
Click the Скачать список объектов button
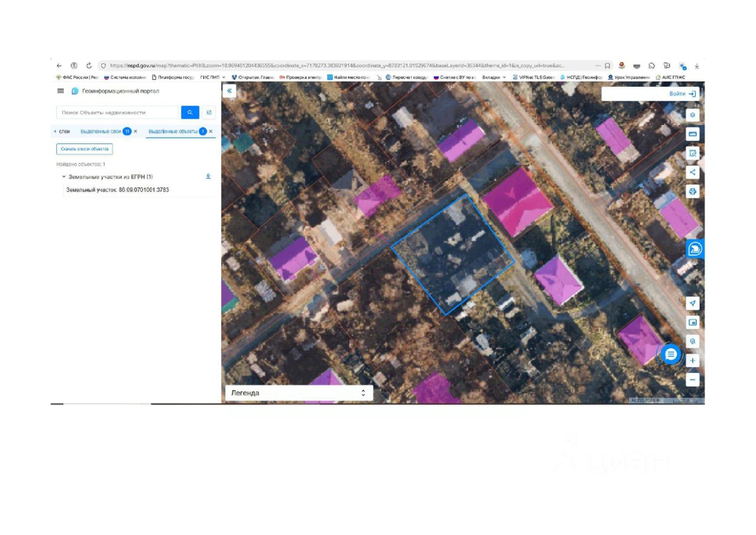(x=84, y=149)
